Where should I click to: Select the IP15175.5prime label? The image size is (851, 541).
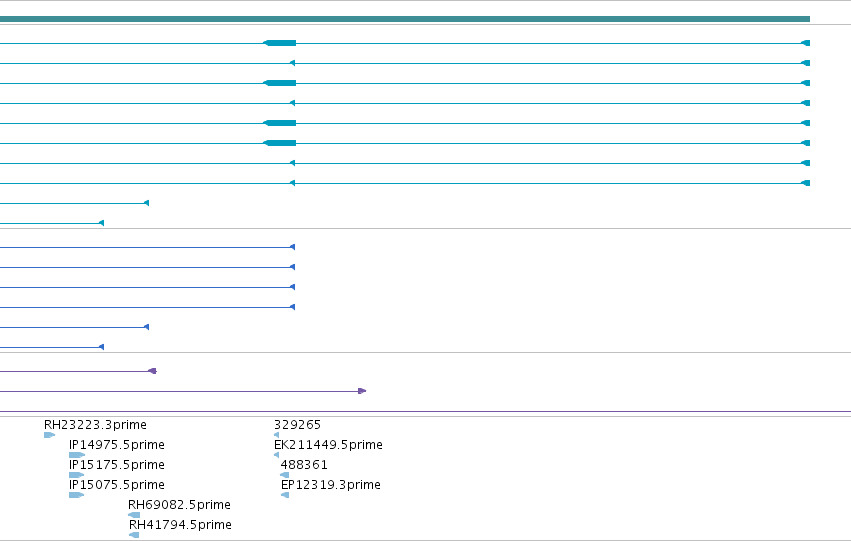tap(117, 464)
